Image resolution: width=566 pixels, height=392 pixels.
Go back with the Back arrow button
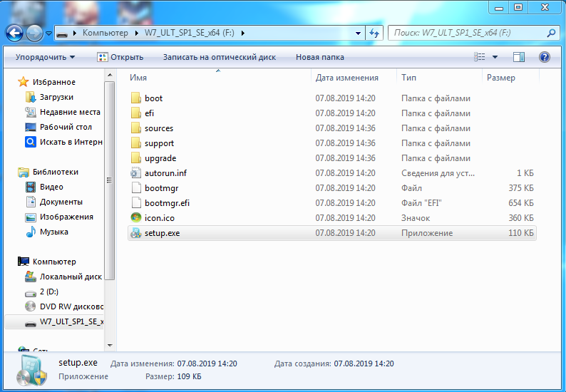(14, 33)
